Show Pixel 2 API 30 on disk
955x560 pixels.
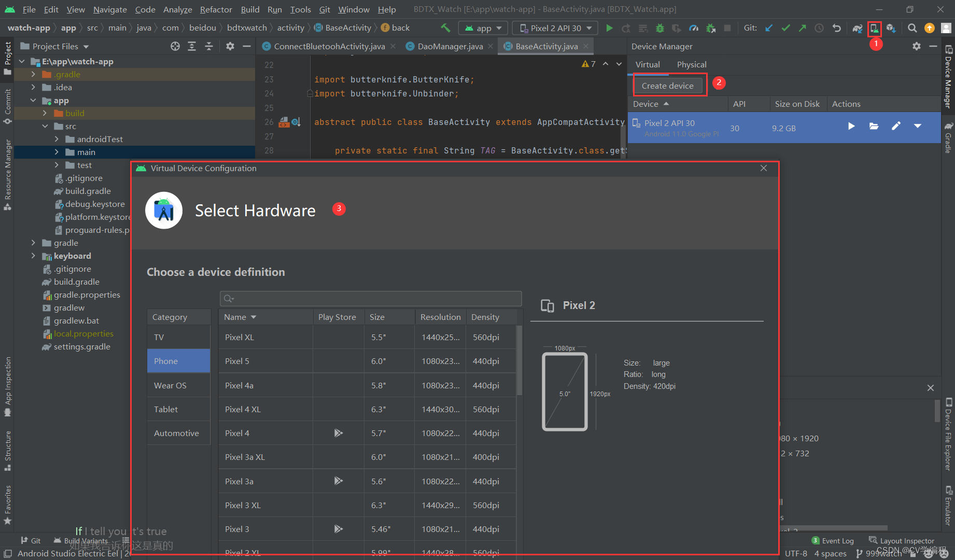[x=874, y=126]
